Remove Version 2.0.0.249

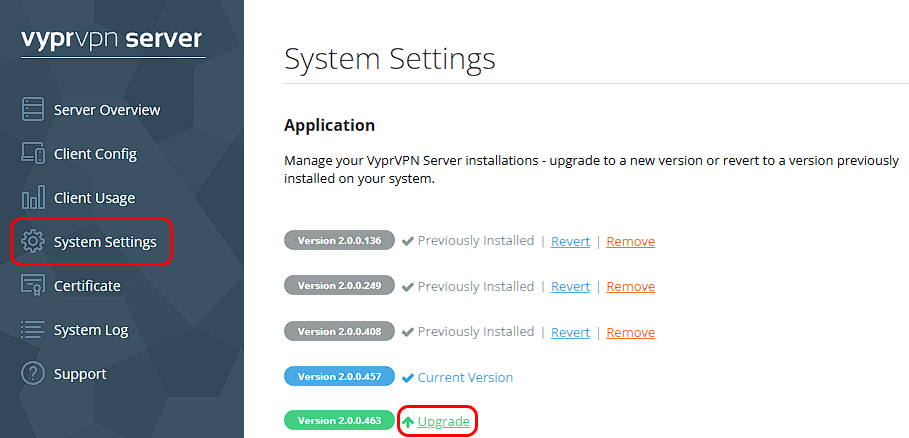631,286
